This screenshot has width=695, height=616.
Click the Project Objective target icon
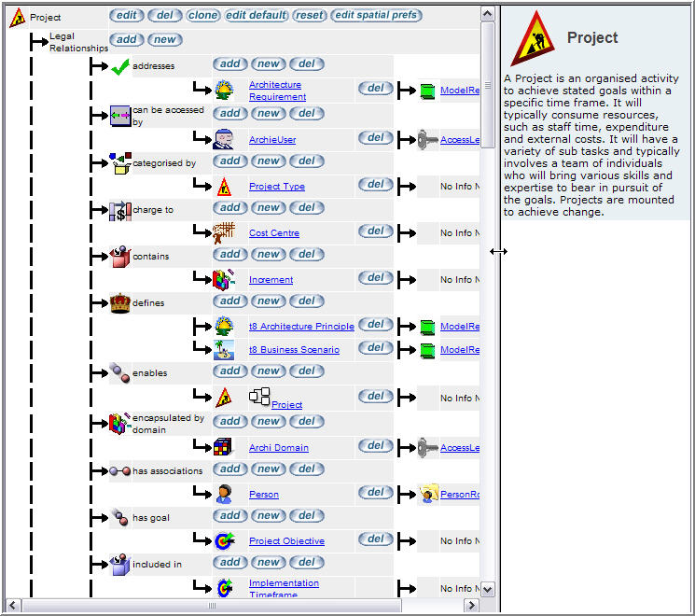(223, 540)
